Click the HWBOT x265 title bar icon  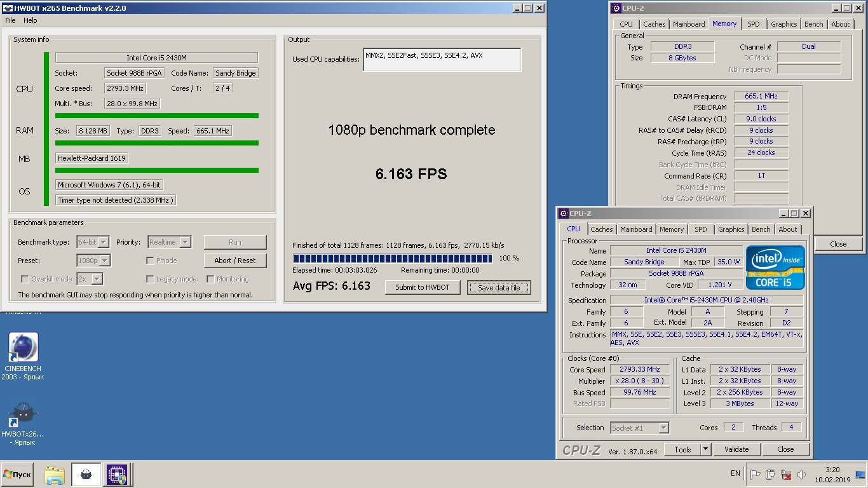click(8, 8)
